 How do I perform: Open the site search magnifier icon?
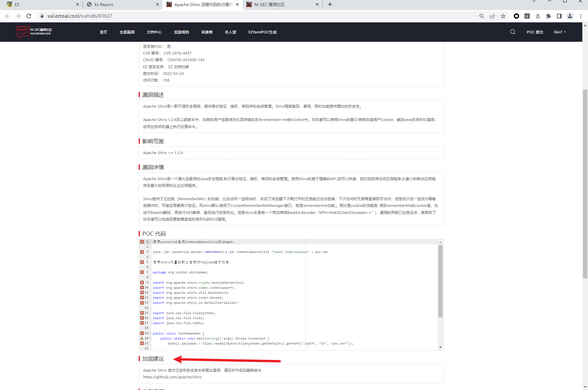(513, 32)
